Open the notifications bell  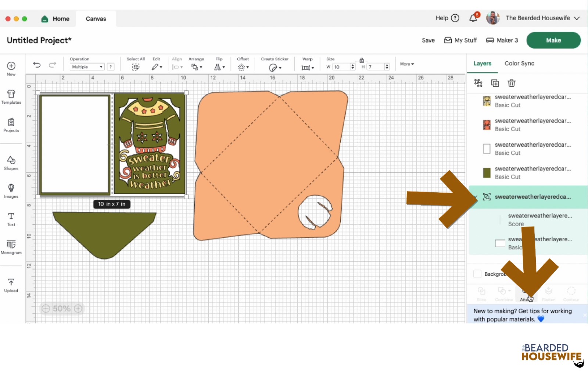tap(473, 18)
